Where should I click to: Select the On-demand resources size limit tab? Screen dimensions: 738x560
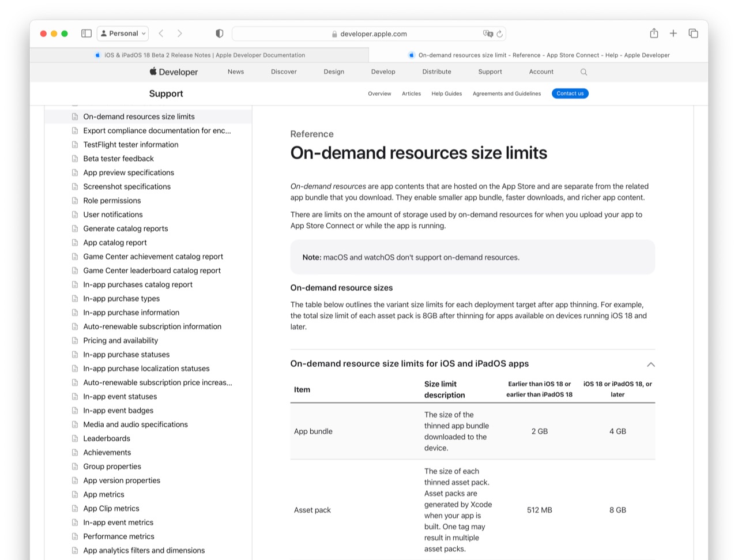pos(539,55)
